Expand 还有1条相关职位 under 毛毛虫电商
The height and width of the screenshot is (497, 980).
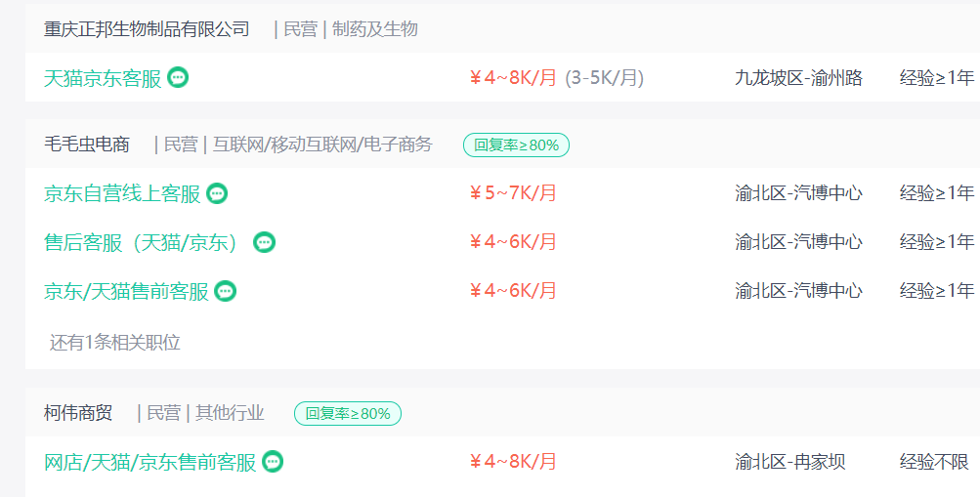point(115,342)
